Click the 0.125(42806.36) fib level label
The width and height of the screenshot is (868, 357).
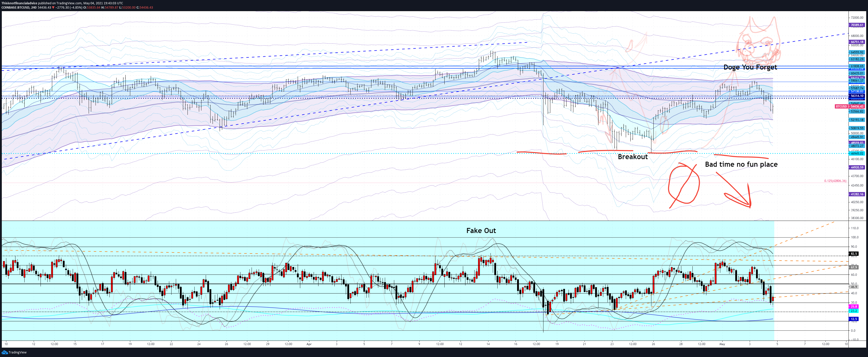[x=835, y=181]
